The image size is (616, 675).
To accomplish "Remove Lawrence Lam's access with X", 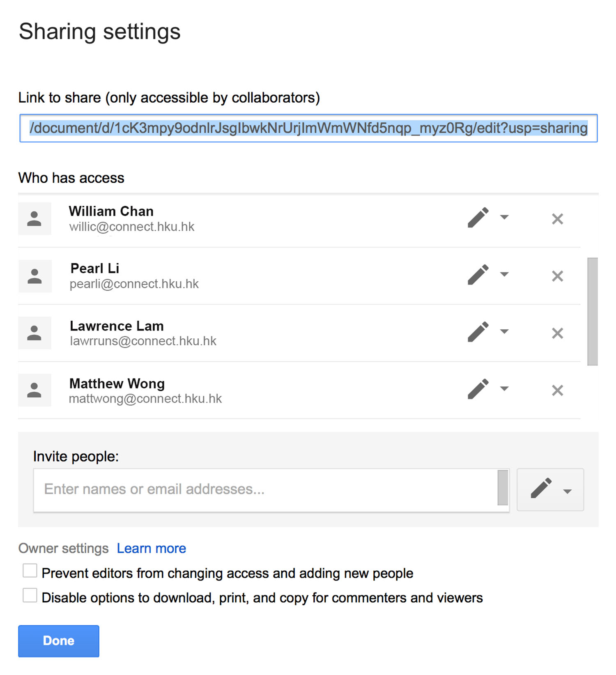I will tap(557, 333).
